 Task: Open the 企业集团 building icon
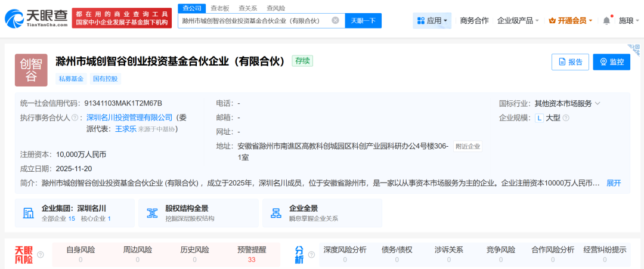28,213
